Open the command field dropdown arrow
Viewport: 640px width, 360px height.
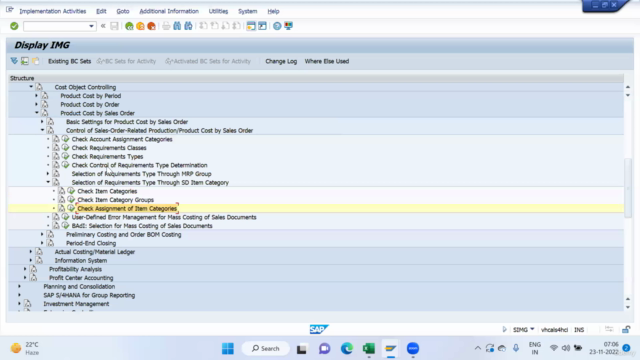tap(91, 26)
